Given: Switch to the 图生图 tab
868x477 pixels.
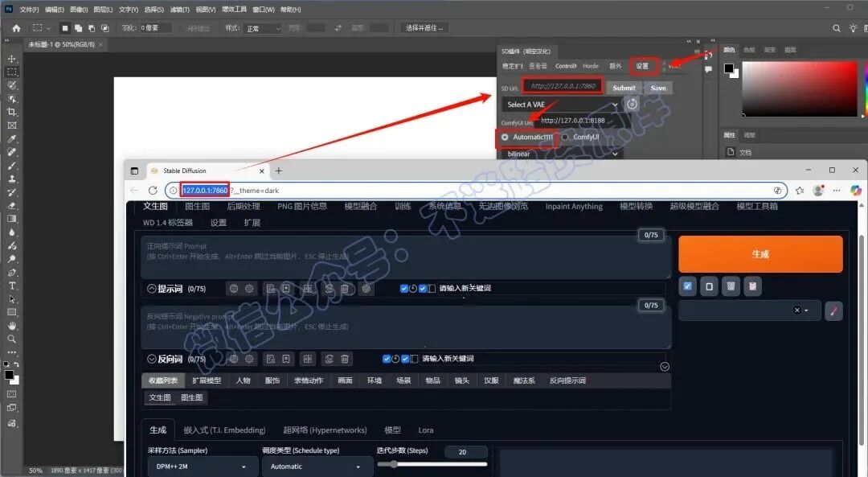Looking at the screenshot, I should click(198, 206).
